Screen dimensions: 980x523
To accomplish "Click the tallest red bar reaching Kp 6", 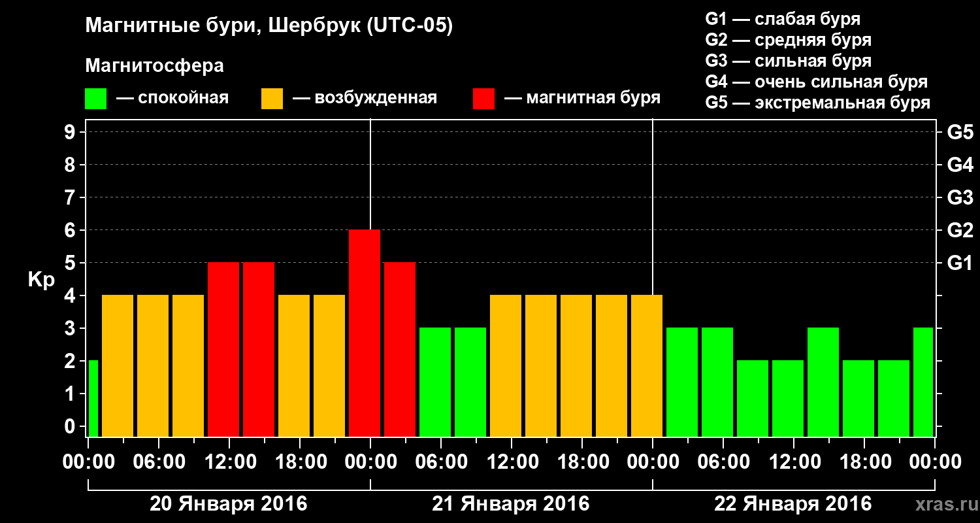I will click(365, 333).
